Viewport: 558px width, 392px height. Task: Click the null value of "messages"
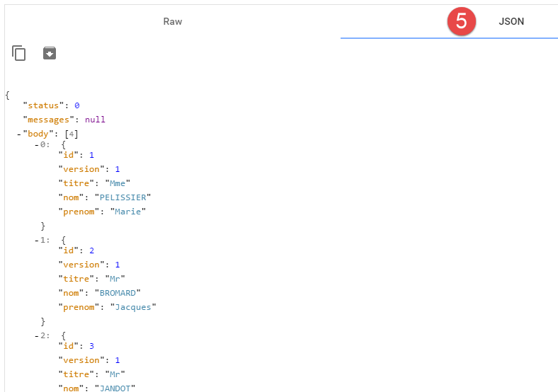[x=95, y=120]
